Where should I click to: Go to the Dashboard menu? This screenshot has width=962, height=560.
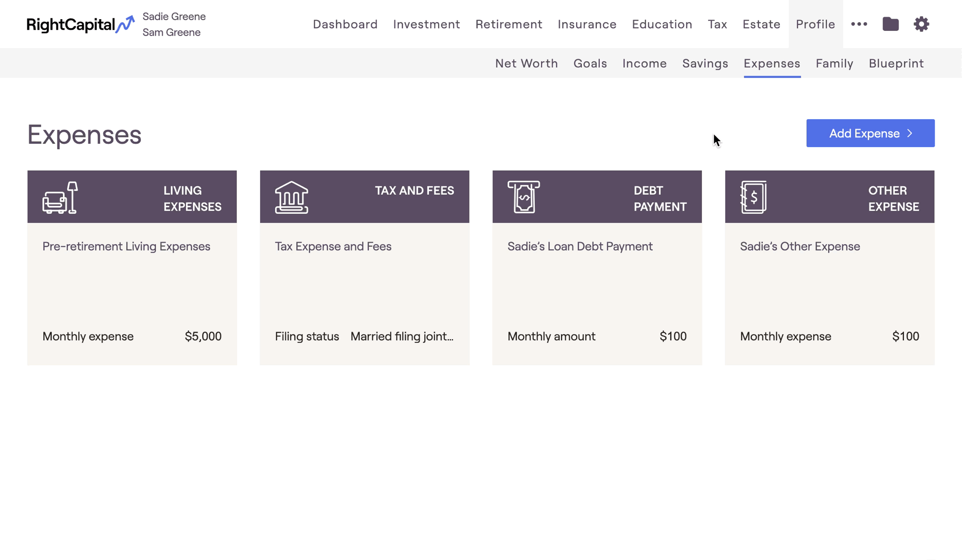[x=345, y=24]
